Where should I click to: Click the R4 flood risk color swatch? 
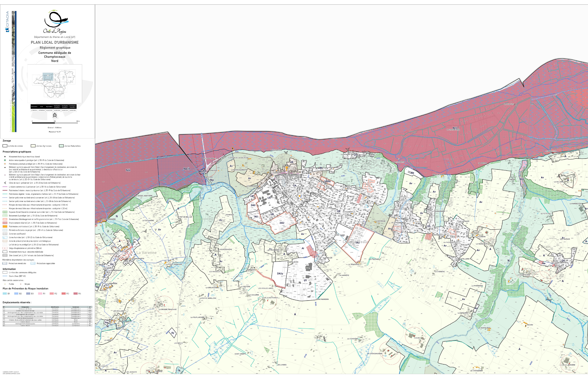76,294
